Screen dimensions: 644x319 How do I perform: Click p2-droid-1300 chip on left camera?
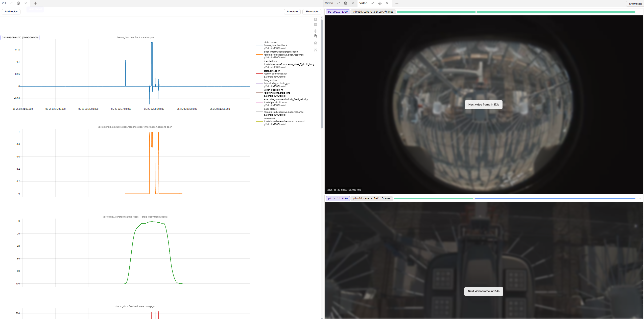(x=338, y=199)
